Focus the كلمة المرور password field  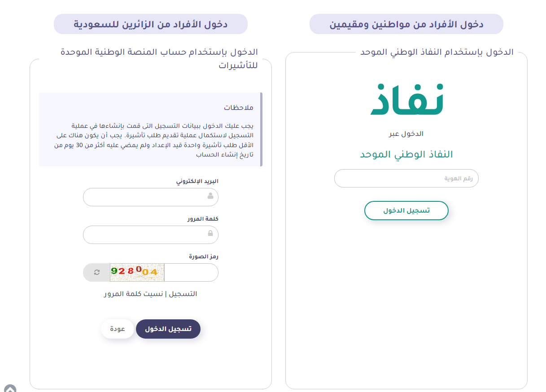click(x=146, y=235)
